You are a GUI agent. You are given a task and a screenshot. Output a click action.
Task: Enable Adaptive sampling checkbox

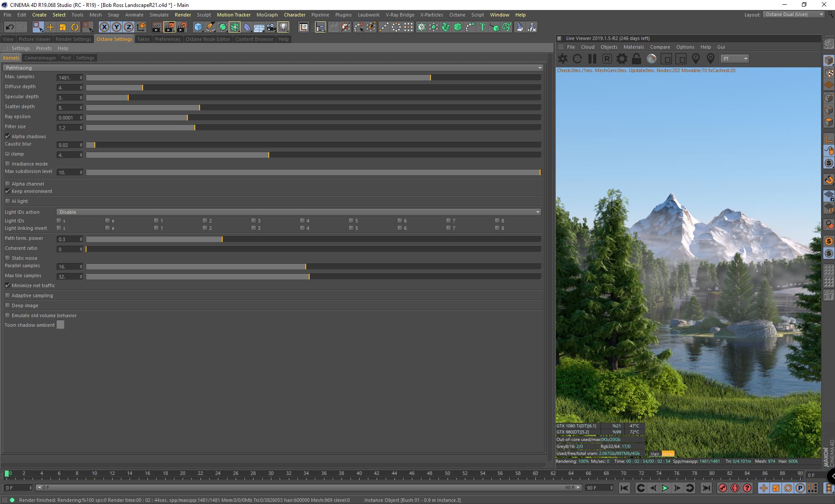(8, 295)
